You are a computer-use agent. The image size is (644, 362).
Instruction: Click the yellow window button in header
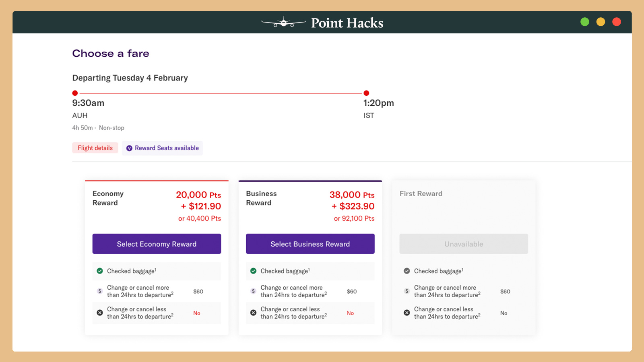coord(601,22)
